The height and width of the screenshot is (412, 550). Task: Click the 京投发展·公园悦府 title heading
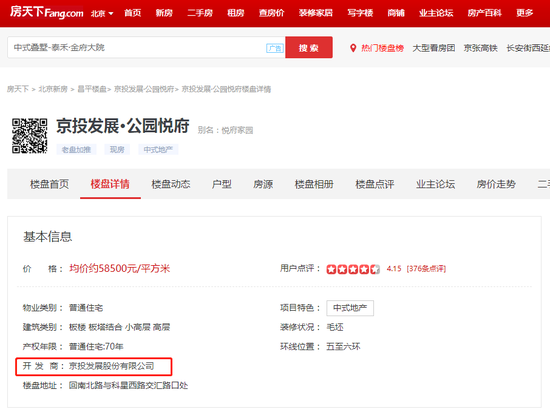point(123,126)
